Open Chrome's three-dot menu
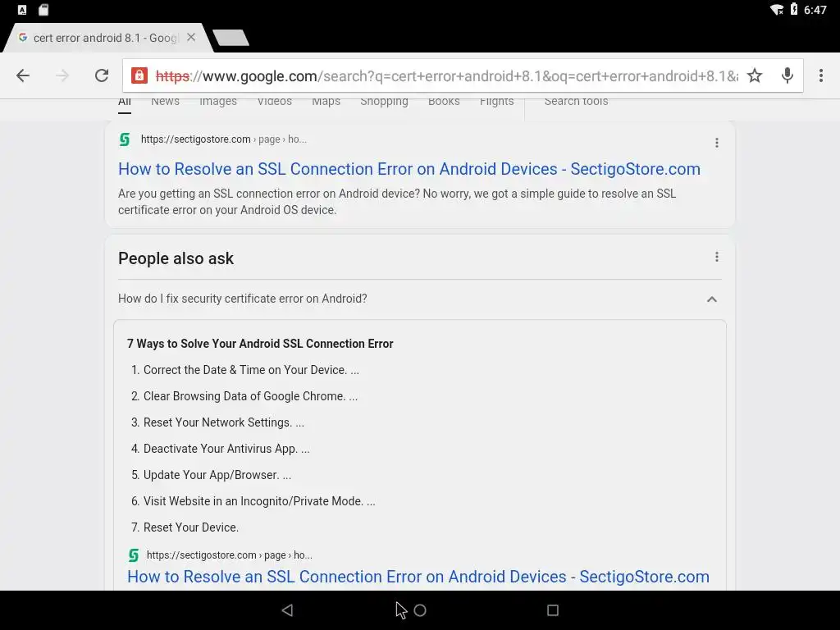Viewport: 840px width, 630px height. tap(820, 75)
